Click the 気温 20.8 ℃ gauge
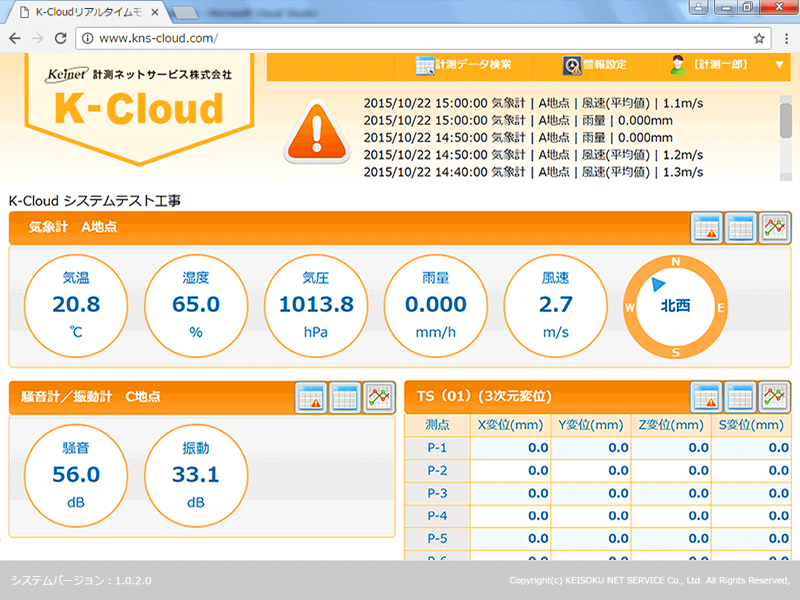This screenshot has width=800, height=600. pyautogui.click(x=76, y=306)
